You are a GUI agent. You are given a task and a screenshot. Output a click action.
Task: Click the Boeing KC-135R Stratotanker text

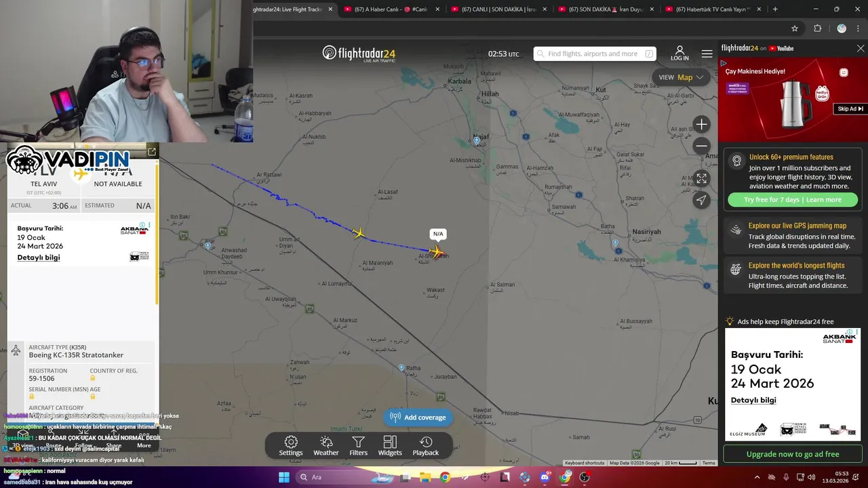coord(76,355)
